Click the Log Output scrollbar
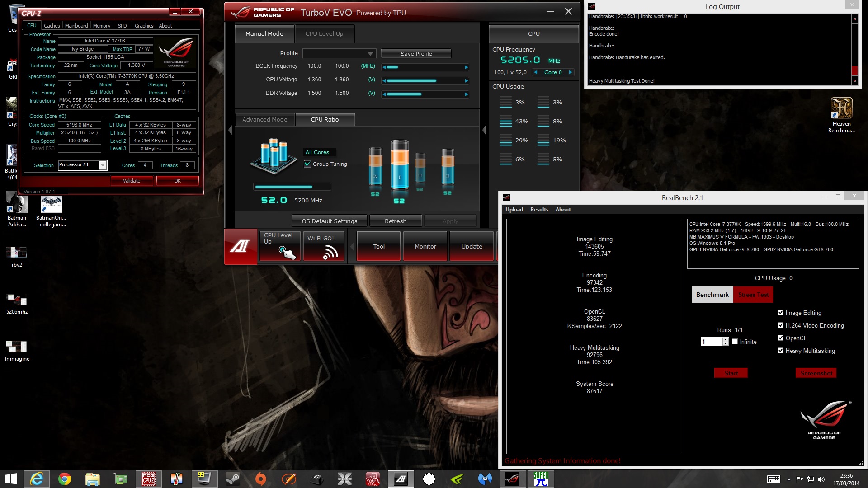868x488 pixels. click(854, 50)
